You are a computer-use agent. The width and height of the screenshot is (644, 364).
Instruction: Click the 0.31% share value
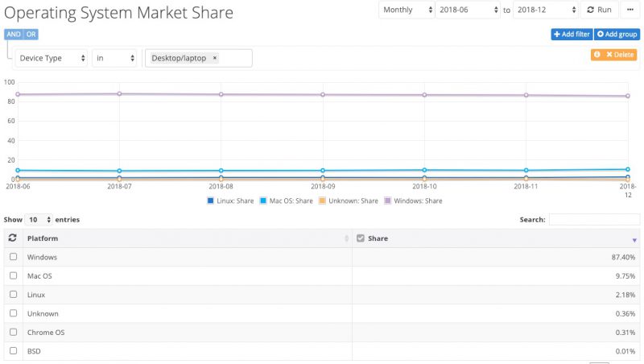pyautogui.click(x=625, y=333)
